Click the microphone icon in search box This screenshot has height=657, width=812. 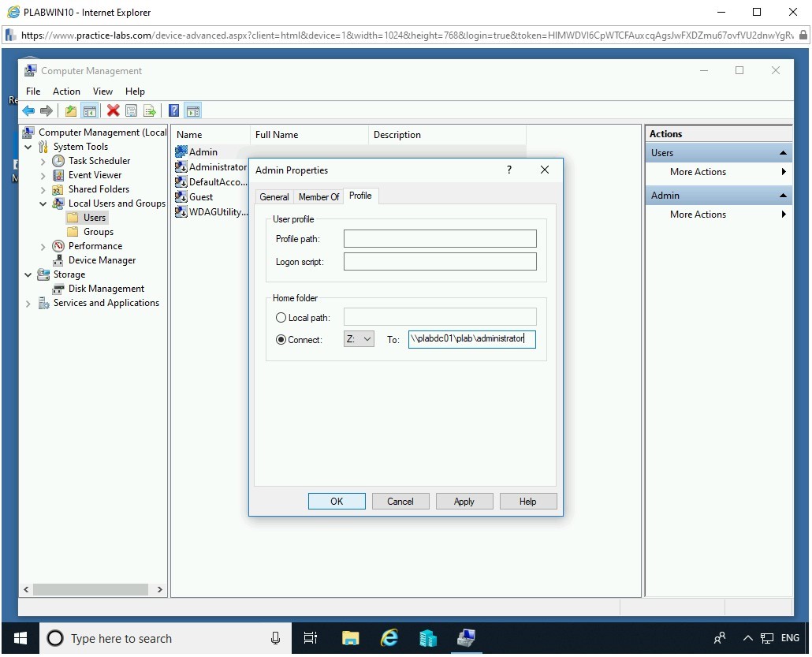point(275,638)
